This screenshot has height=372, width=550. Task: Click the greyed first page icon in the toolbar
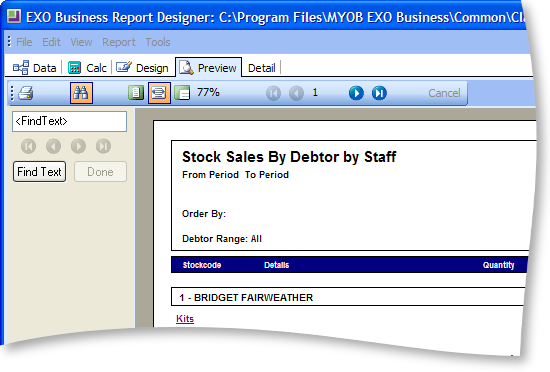[273, 93]
